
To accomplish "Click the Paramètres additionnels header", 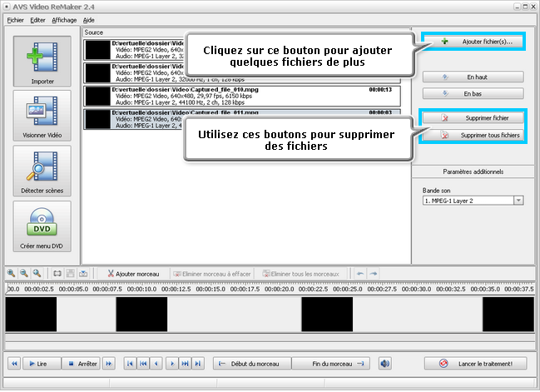I will [473, 171].
